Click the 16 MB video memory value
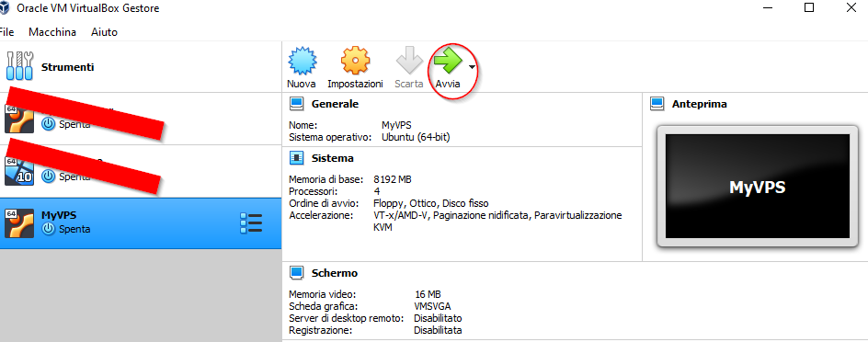868x342 pixels. tap(428, 294)
